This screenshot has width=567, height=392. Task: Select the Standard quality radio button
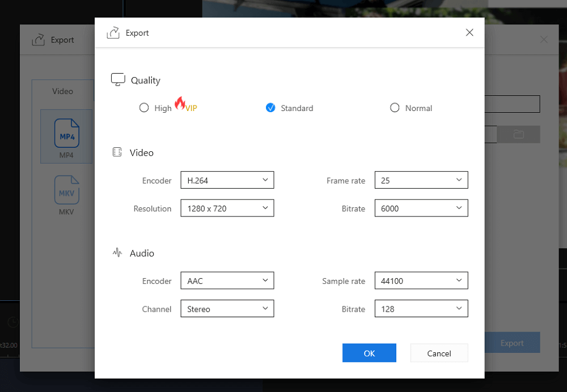pos(271,108)
